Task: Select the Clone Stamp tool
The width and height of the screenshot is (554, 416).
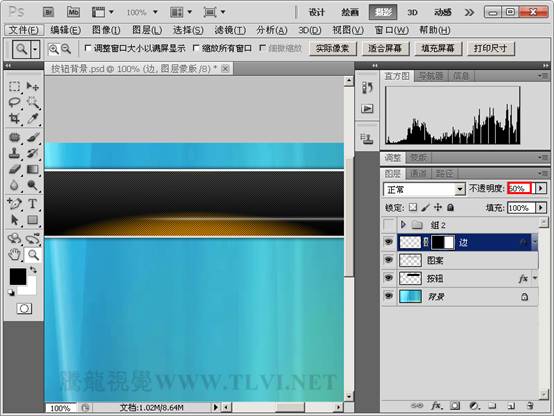Action: point(14,153)
